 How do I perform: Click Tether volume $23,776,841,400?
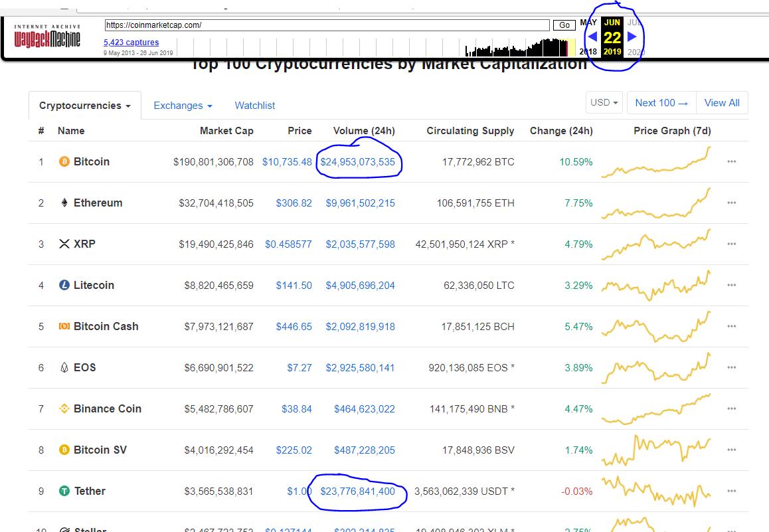357,491
